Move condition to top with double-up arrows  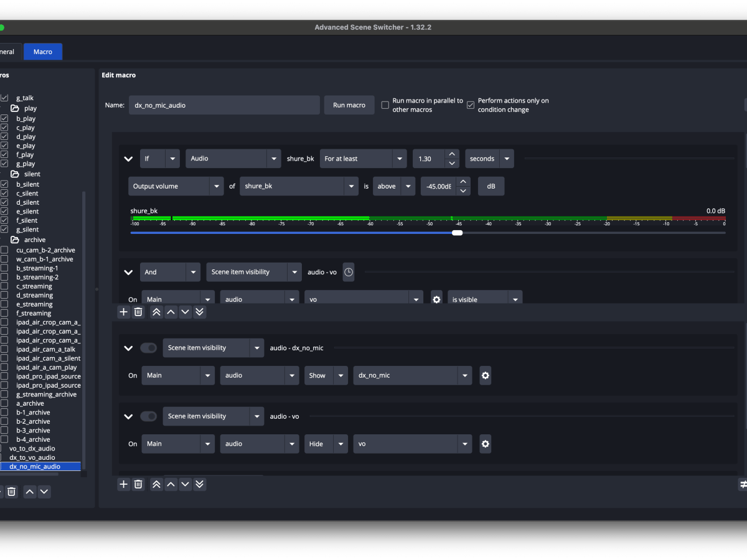[156, 312]
